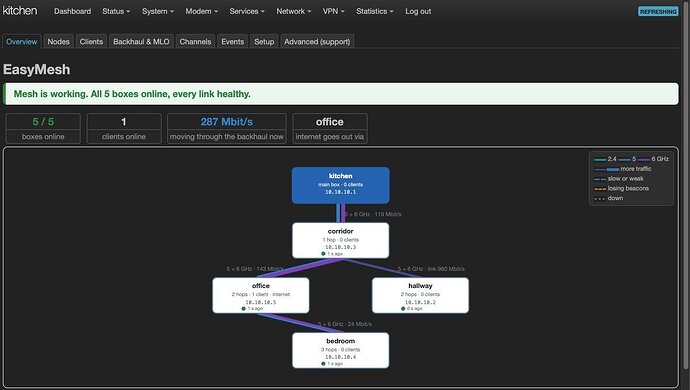The width and height of the screenshot is (690, 390).
Task: Click the corridor node green status dot
Action: 323,254
